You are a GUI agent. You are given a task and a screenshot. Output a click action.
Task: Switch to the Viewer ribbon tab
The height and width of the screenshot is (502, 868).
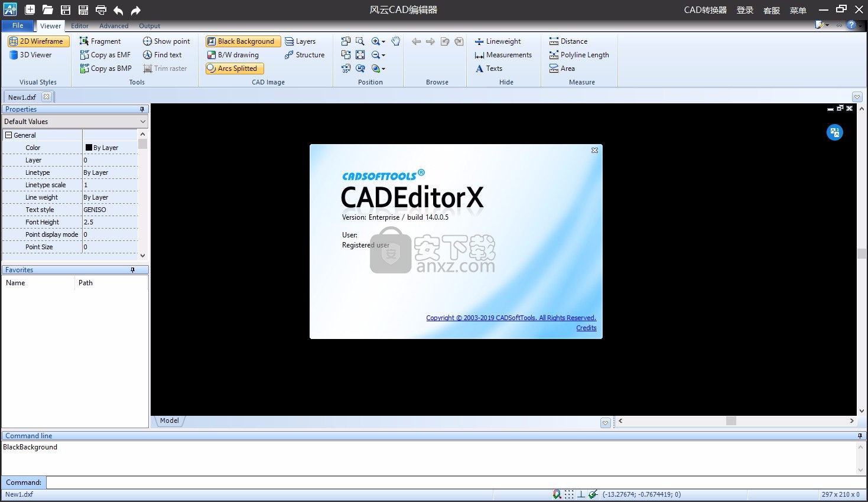pos(50,26)
